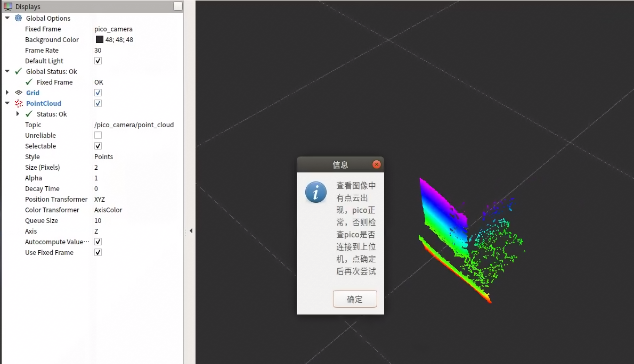The height and width of the screenshot is (364, 634).
Task: Toggle the Grid display visibility checkbox
Action: pyautogui.click(x=98, y=93)
